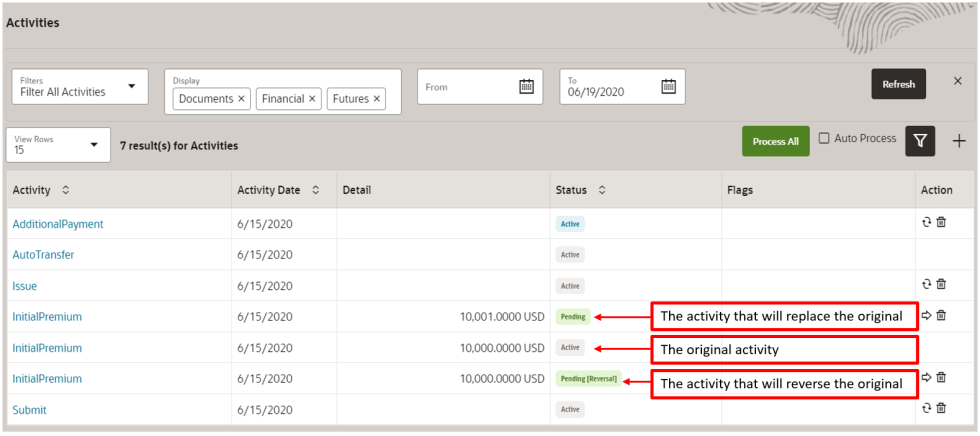
Task: Click the Active badge of AutoTransfer
Action: tap(570, 255)
